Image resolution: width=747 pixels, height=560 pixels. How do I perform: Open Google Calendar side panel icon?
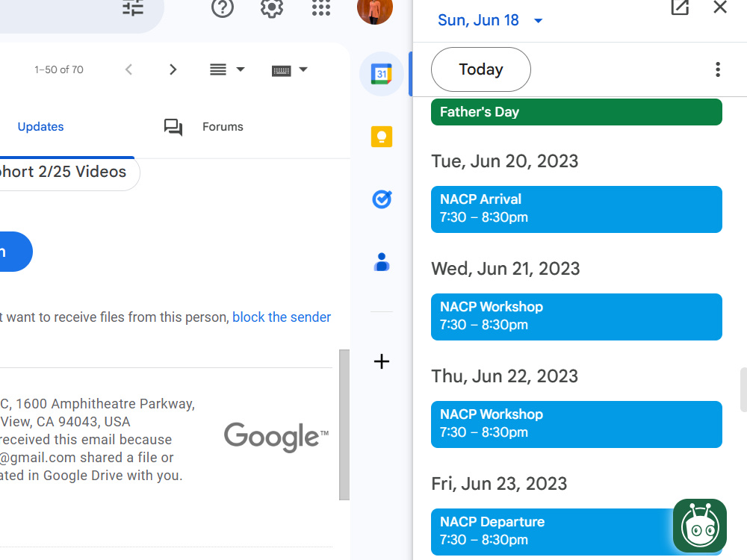coord(382,74)
